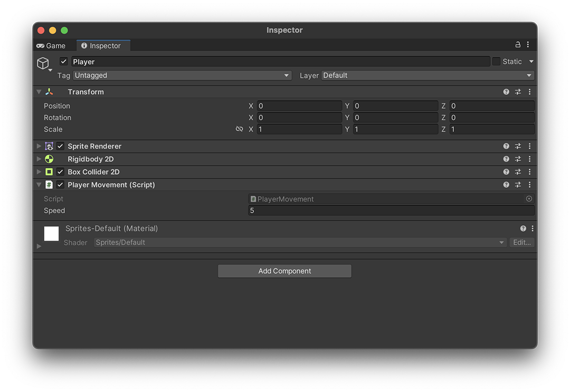Enable the Static checkbox
The width and height of the screenshot is (570, 392).
pos(496,61)
